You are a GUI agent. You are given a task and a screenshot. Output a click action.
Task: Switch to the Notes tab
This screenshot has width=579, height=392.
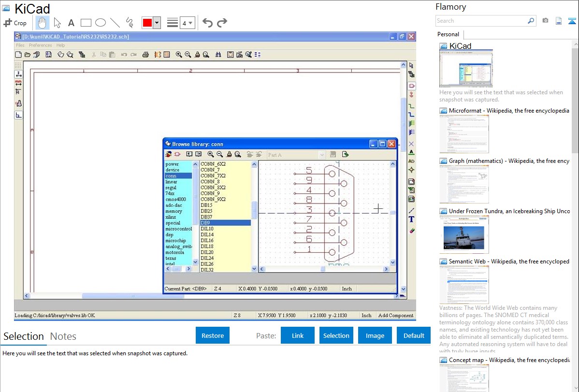click(63, 336)
